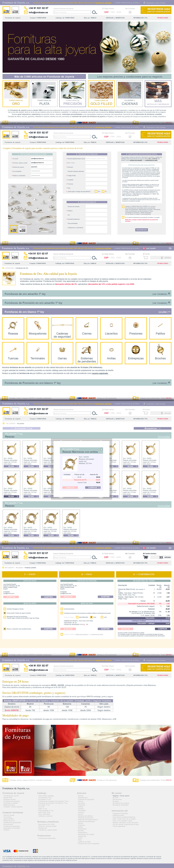The height and width of the screenshot is (868, 174).
Task: Click ACEPTAR under Datos de facturación
Action: point(105,597)
